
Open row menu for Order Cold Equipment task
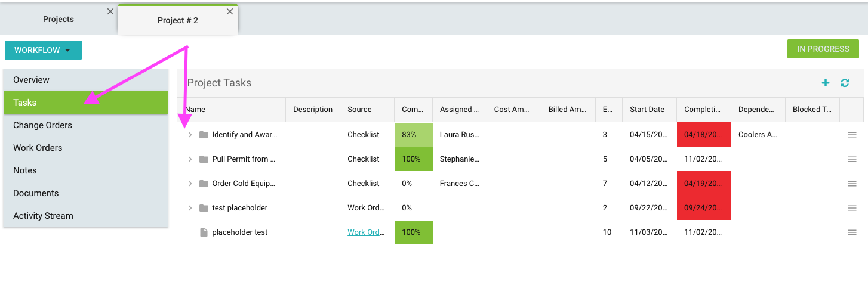(852, 184)
